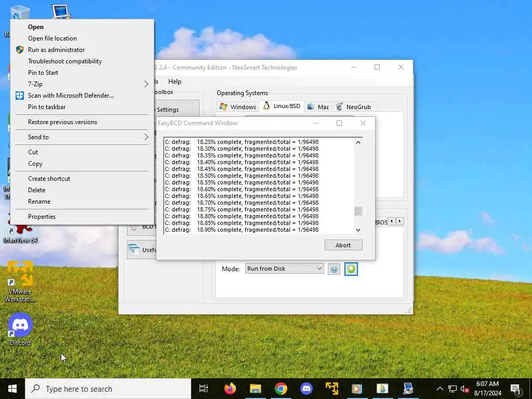Click the green add entry icon button
Image resolution: width=532 pixels, height=399 pixels.
(x=351, y=269)
